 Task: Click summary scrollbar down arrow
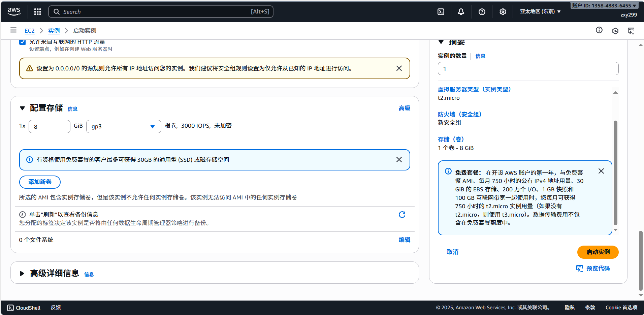(x=615, y=230)
